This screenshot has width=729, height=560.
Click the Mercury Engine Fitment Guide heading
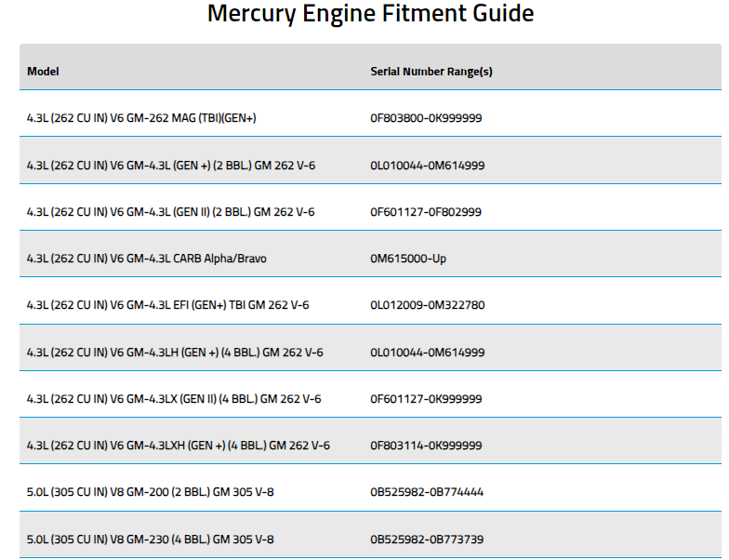[370, 13]
